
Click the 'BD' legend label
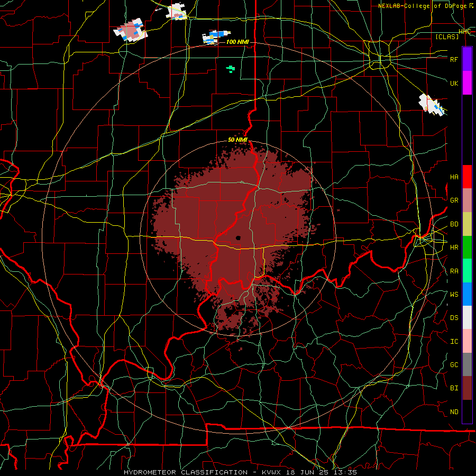454,224
